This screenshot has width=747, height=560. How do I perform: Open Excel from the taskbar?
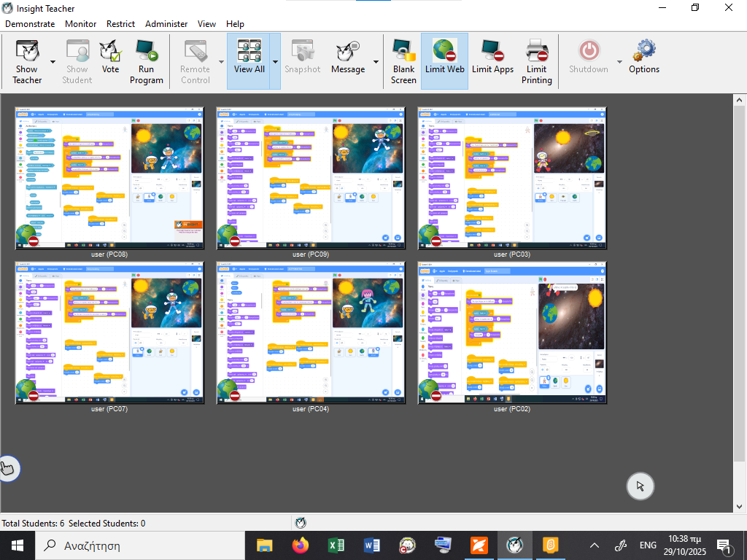[336, 545]
